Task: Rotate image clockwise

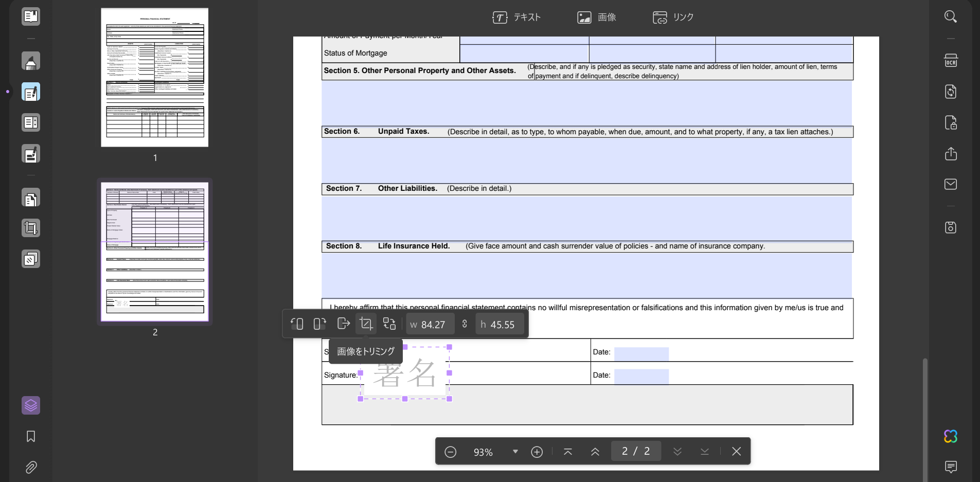Action: (x=320, y=324)
